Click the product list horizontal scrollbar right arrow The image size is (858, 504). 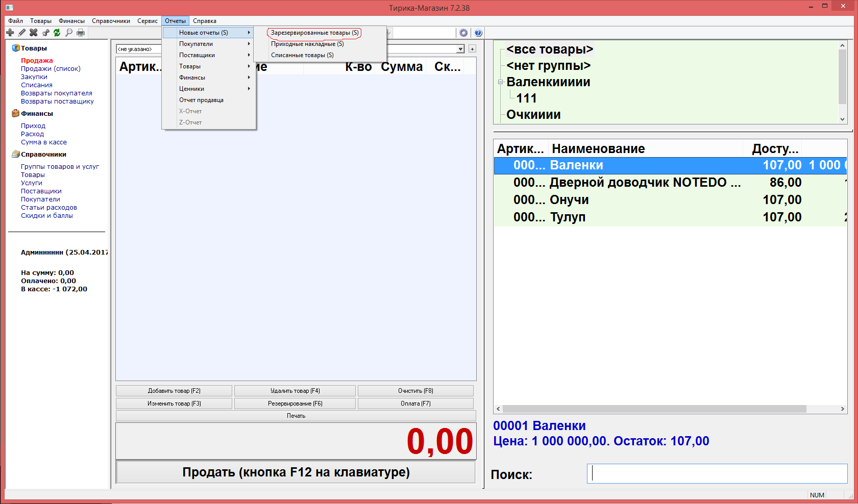coord(842,409)
